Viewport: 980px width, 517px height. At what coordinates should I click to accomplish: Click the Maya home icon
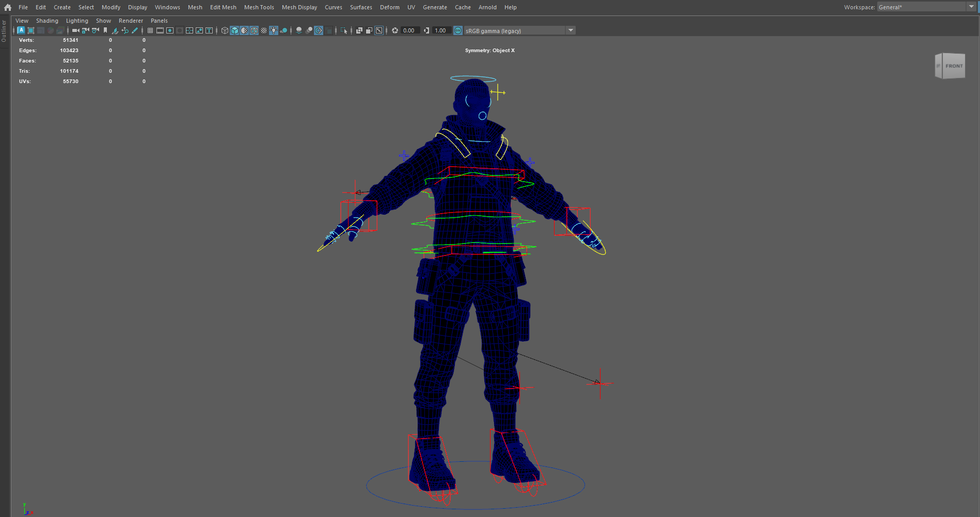tap(7, 7)
